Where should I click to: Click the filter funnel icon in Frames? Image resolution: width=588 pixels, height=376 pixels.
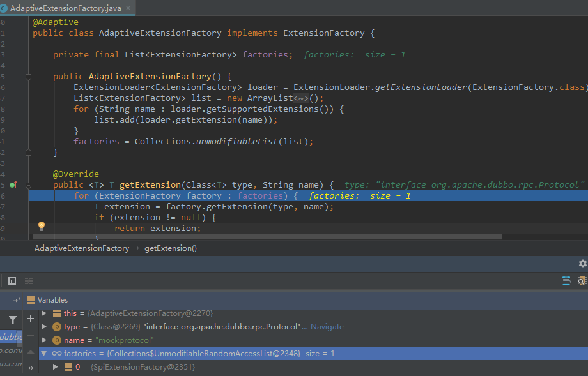click(12, 320)
